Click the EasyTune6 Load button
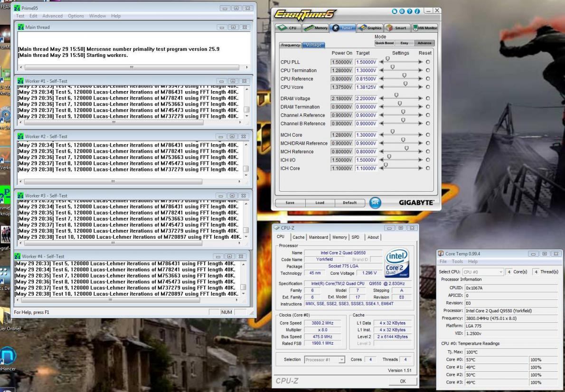 (320, 203)
